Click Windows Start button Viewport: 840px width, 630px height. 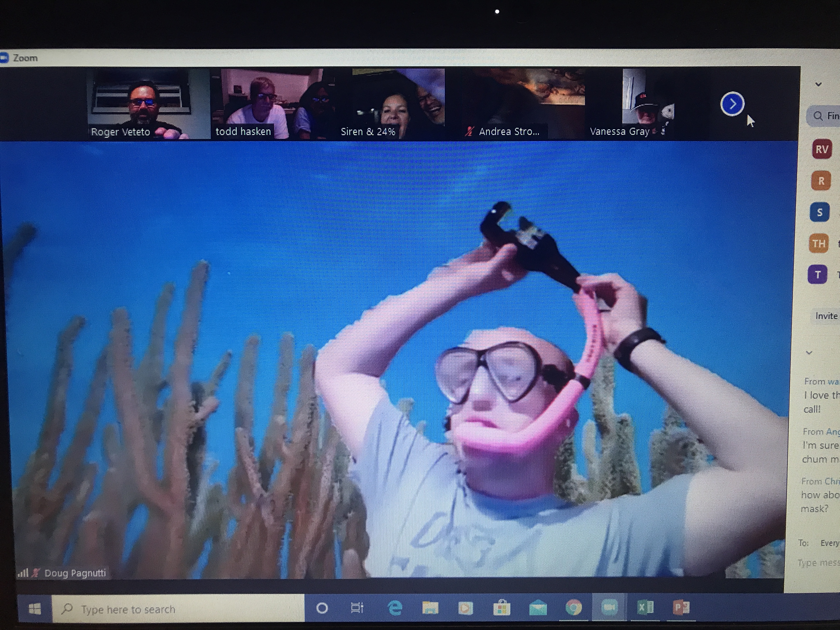35,609
